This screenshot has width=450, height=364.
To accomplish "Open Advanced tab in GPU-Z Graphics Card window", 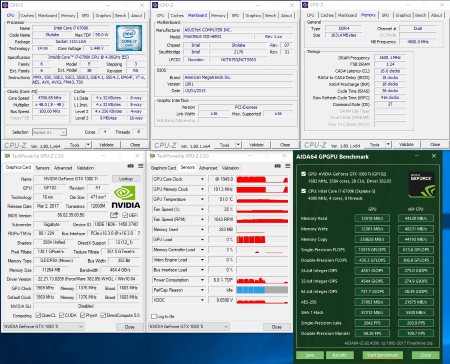I will pos(63,168).
